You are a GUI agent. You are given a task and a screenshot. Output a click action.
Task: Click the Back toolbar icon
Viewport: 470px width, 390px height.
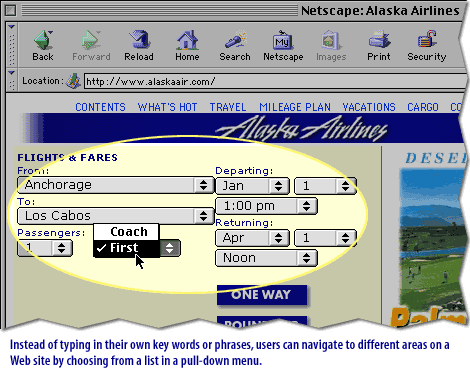click(43, 45)
